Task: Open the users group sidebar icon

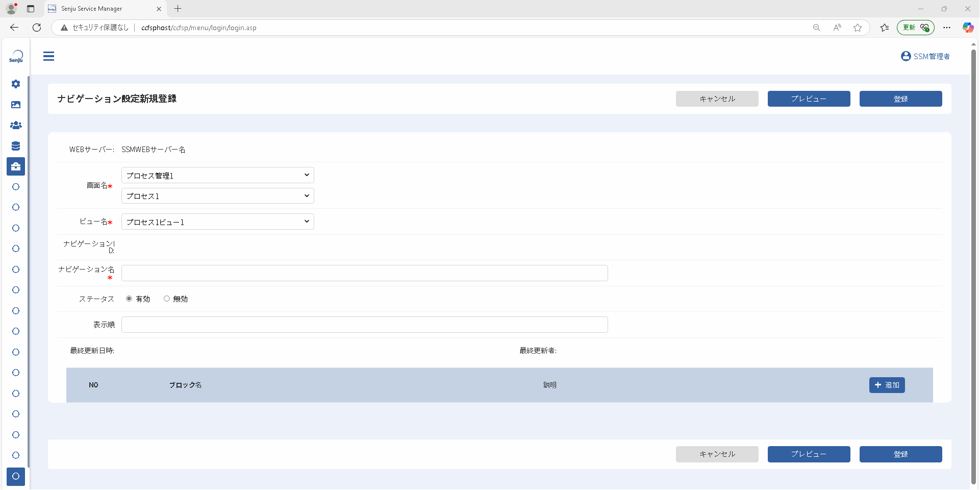Action: point(16,125)
